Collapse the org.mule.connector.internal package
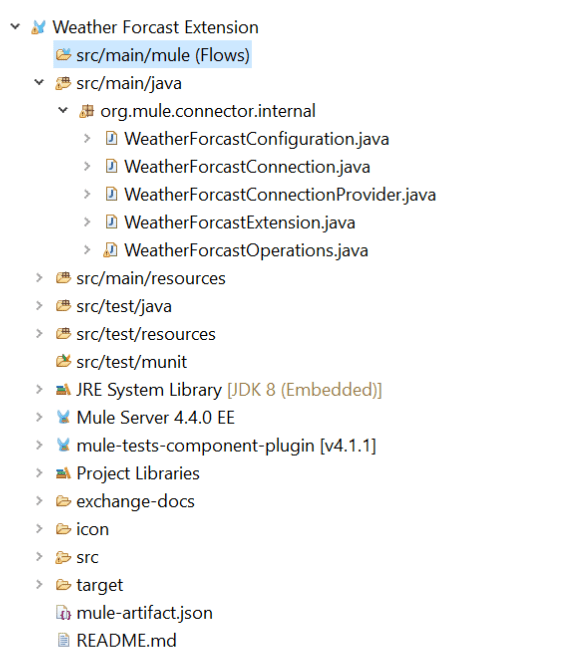This screenshot has height=657, width=563. 63,111
